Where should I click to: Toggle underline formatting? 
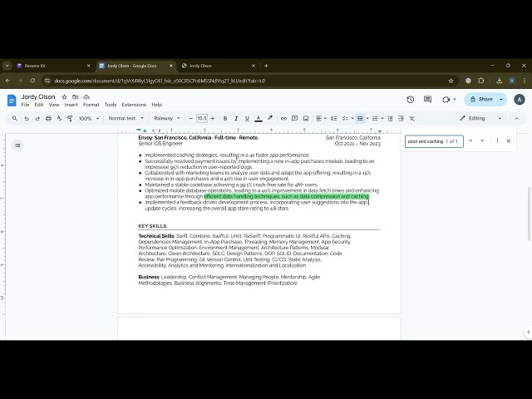(x=247, y=118)
